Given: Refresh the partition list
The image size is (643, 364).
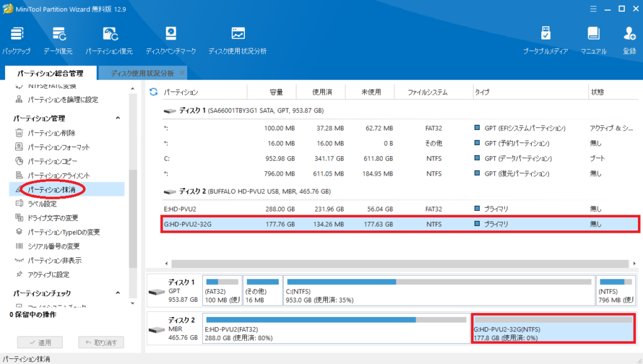Looking at the screenshot, I should tap(154, 92).
